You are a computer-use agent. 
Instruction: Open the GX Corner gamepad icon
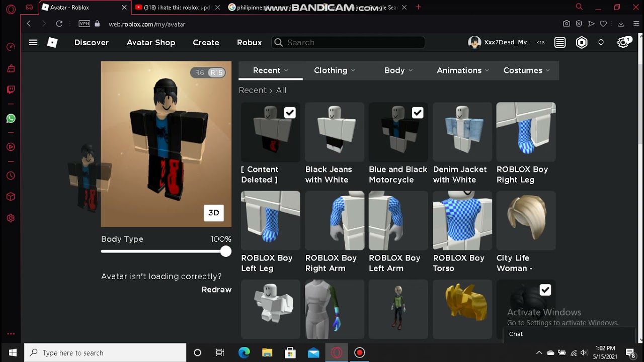click(x=29, y=8)
